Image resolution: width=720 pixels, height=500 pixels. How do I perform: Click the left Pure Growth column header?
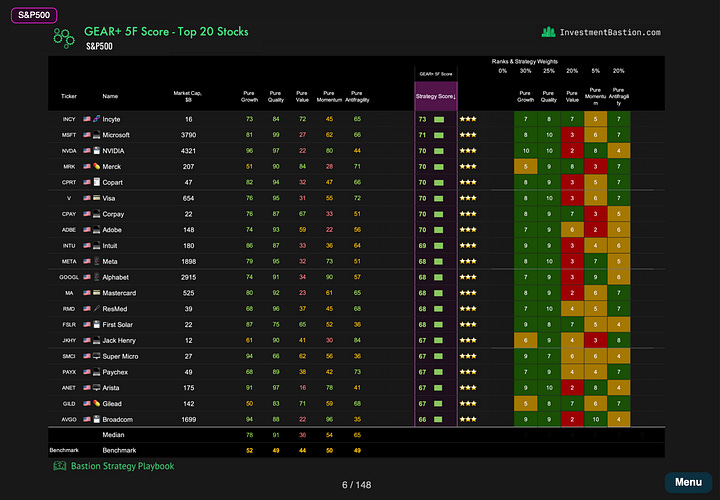(x=249, y=96)
